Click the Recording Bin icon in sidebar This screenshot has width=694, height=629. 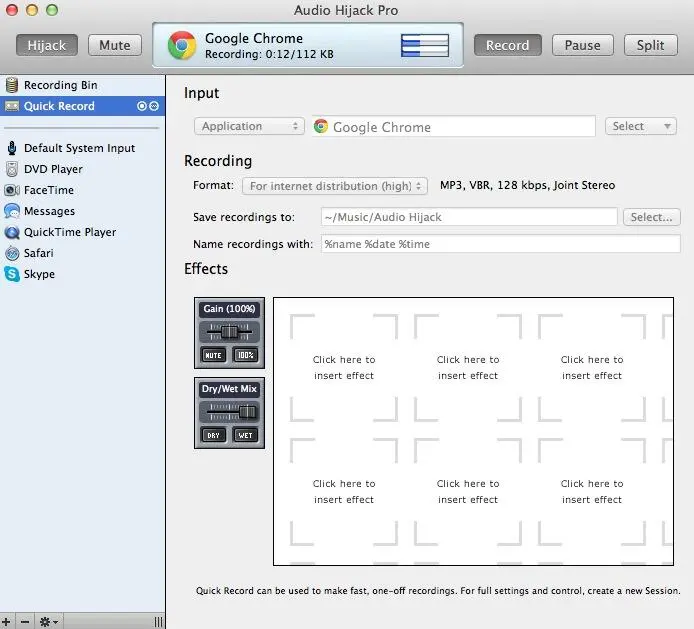coord(12,85)
